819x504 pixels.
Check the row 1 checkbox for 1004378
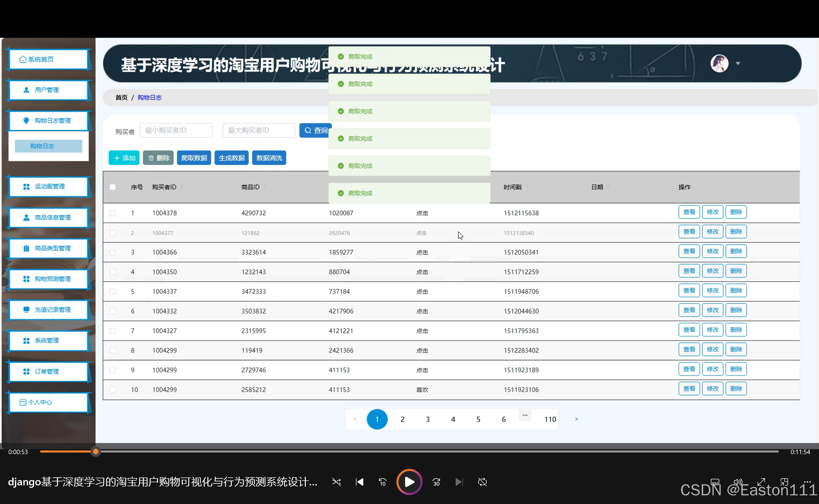[113, 213]
